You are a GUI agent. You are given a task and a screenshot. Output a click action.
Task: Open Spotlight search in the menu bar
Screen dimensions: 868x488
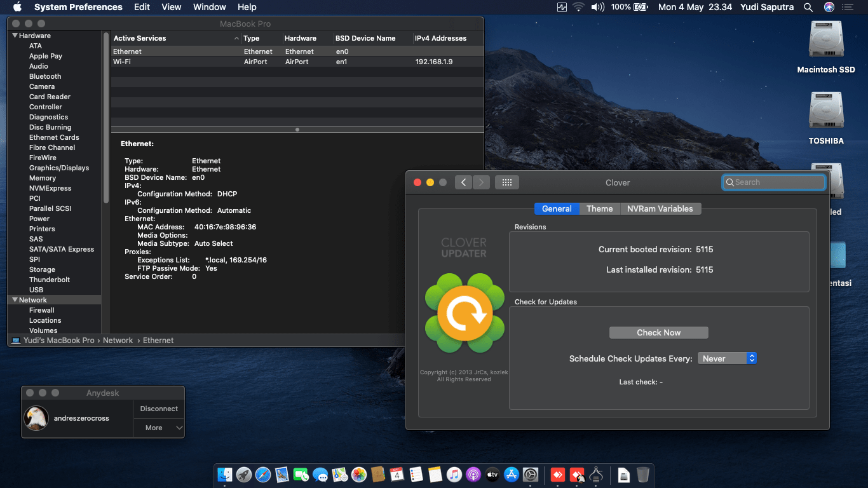808,7
